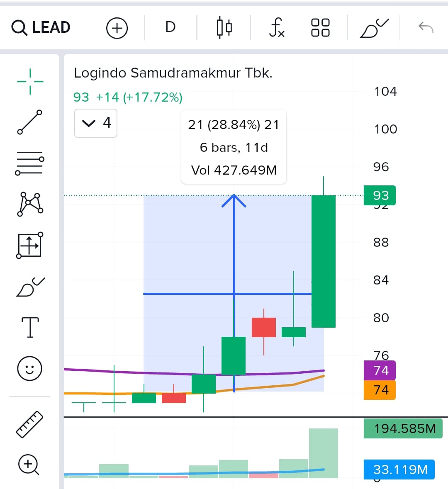This screenshot has height=489, width=448.
Task: Open the fx indicators menu
Action: click(x=277, y=27)
